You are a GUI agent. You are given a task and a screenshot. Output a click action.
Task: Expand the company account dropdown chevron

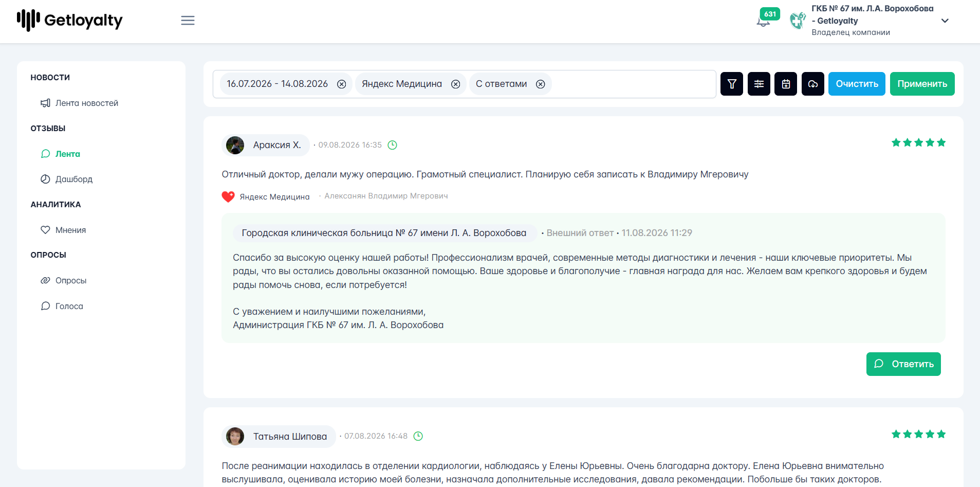coord(945,21)
